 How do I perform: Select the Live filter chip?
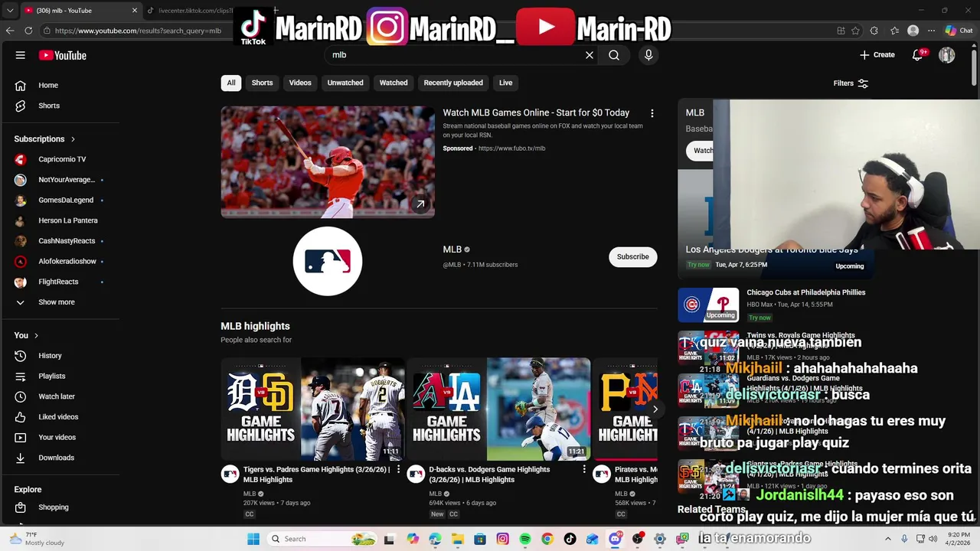coord(506,83)
